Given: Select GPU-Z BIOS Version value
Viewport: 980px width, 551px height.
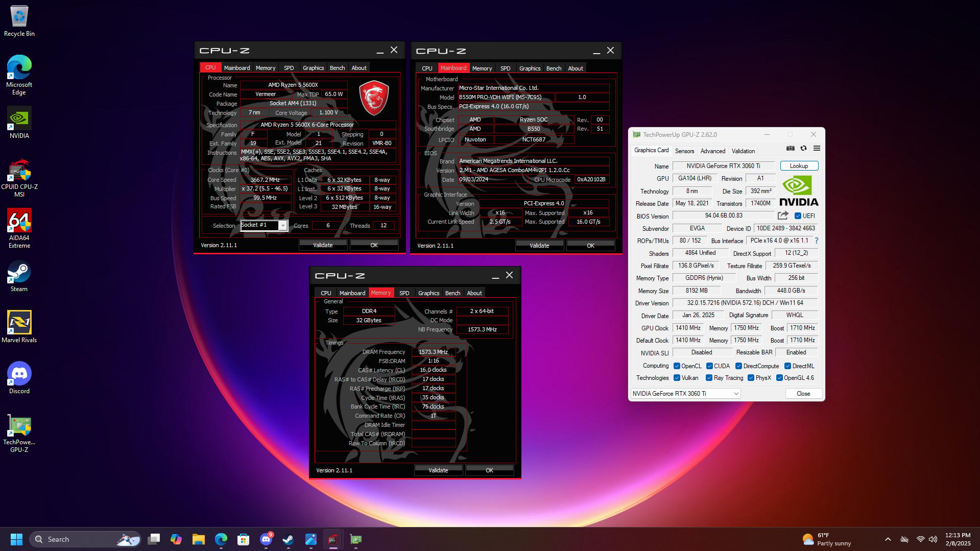Looking at the screenshot, I should pos(723,215).
